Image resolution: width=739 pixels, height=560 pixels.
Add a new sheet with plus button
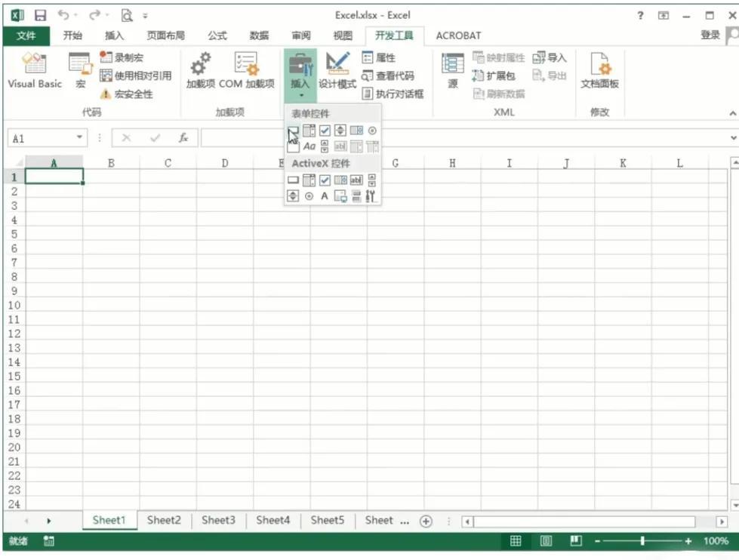426,522
